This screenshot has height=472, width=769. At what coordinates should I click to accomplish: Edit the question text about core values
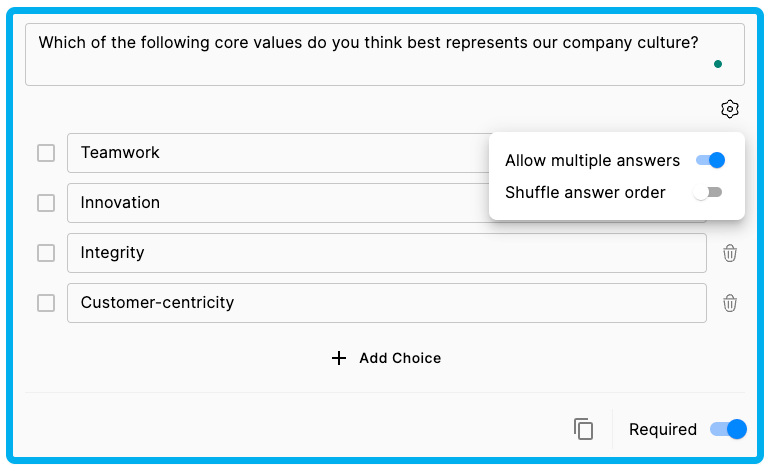(385, 54)
